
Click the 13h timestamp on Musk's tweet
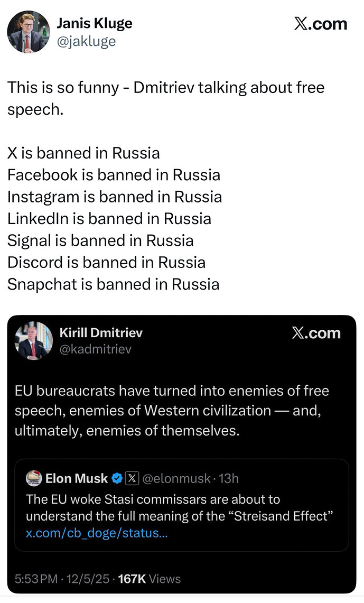click(228, 479)
